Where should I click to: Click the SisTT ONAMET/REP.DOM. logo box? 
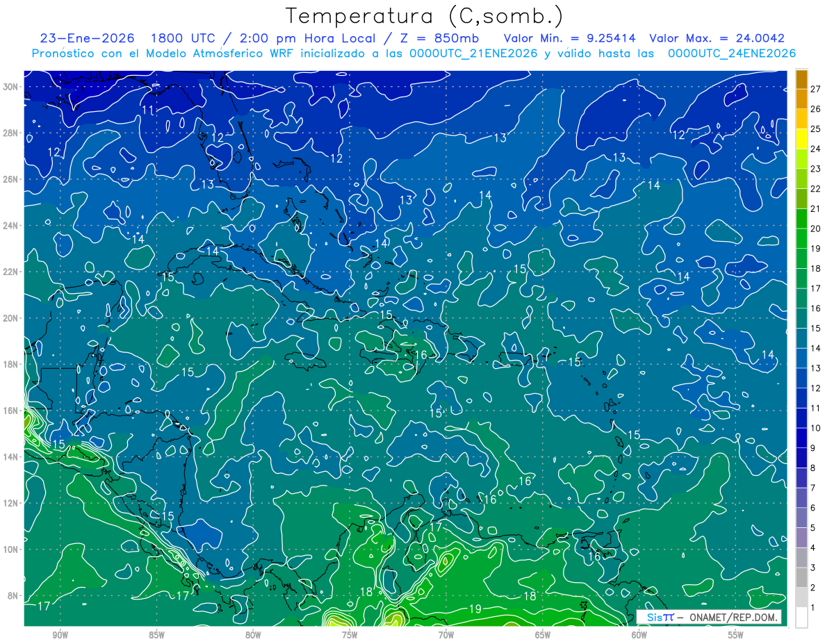709,617
